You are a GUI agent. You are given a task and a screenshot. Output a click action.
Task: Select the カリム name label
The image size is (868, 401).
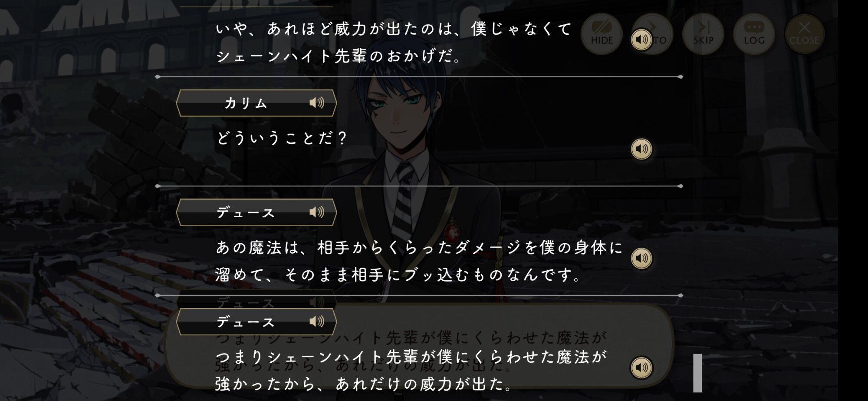pyautogui.click(x=246, y=103)
